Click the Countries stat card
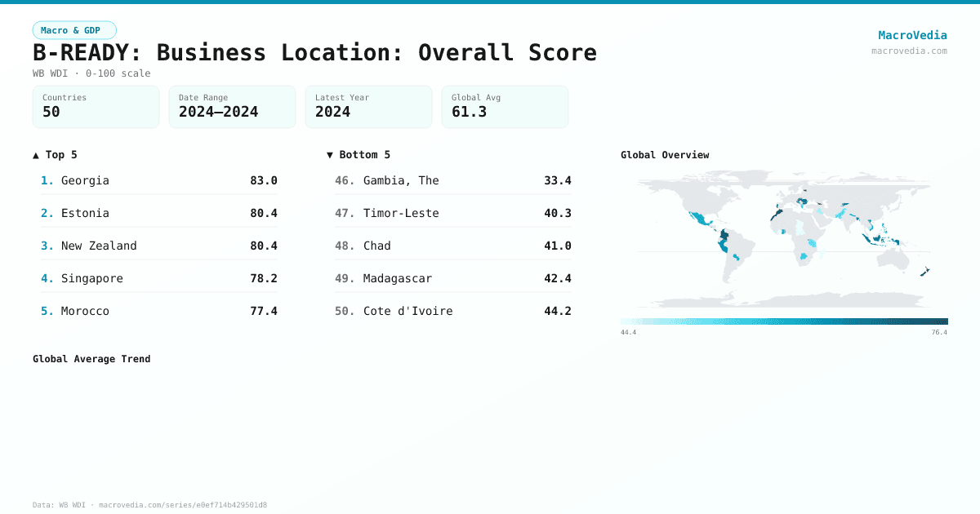980x514 pixels. pos(96,107)
